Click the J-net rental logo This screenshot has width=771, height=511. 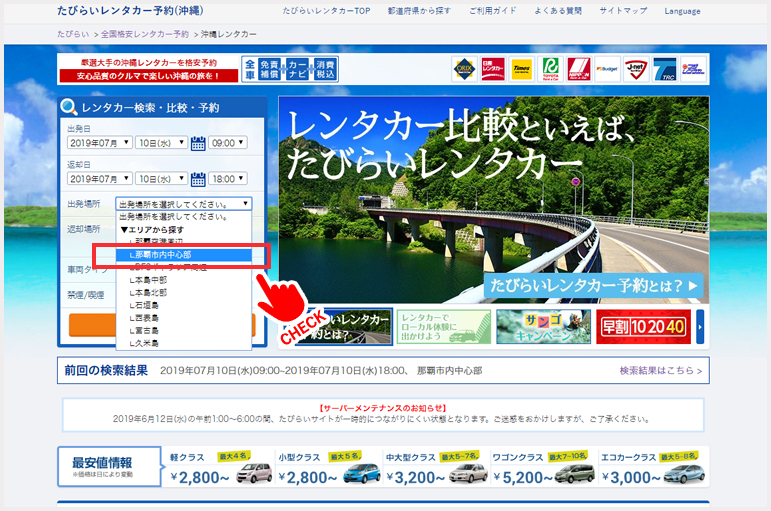click(636, 68)
